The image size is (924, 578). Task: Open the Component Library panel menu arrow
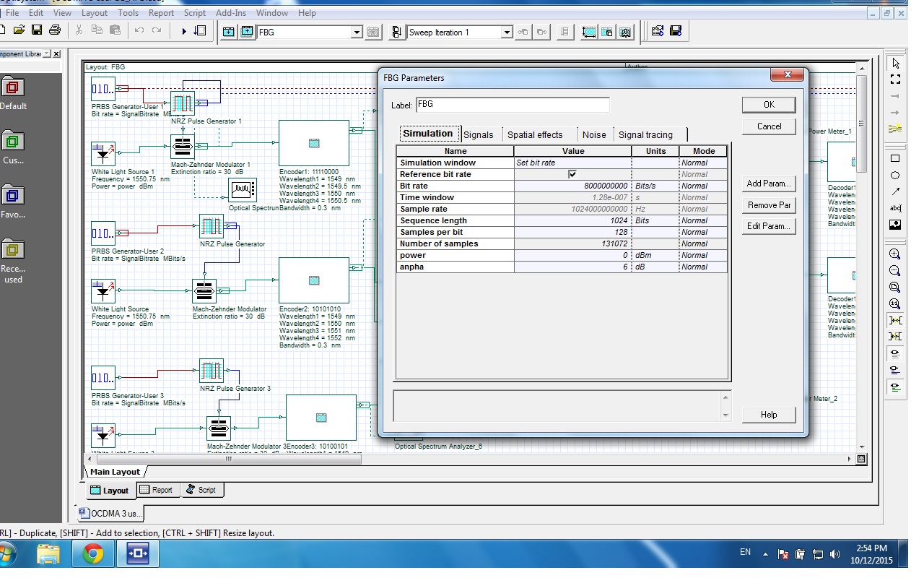47,54
